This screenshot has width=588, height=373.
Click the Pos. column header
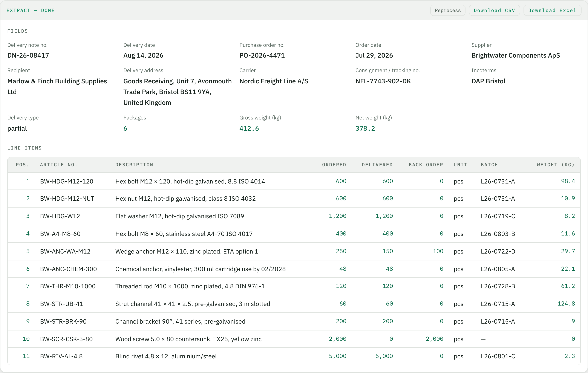(23, 165)
